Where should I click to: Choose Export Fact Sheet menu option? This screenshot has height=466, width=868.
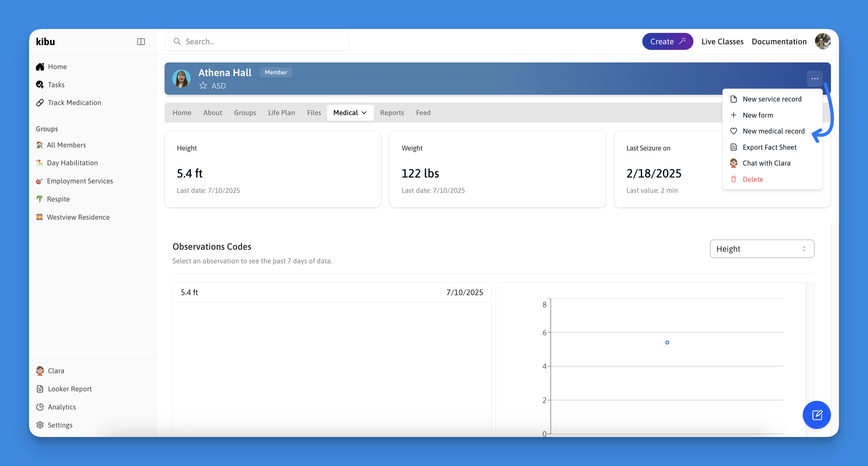point(769,147)
